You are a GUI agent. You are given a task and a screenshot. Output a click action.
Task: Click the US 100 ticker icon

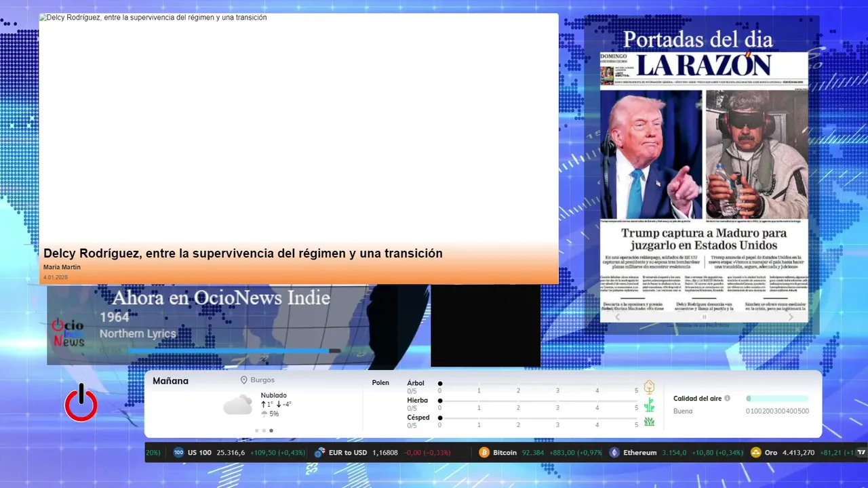pos(178,452)
